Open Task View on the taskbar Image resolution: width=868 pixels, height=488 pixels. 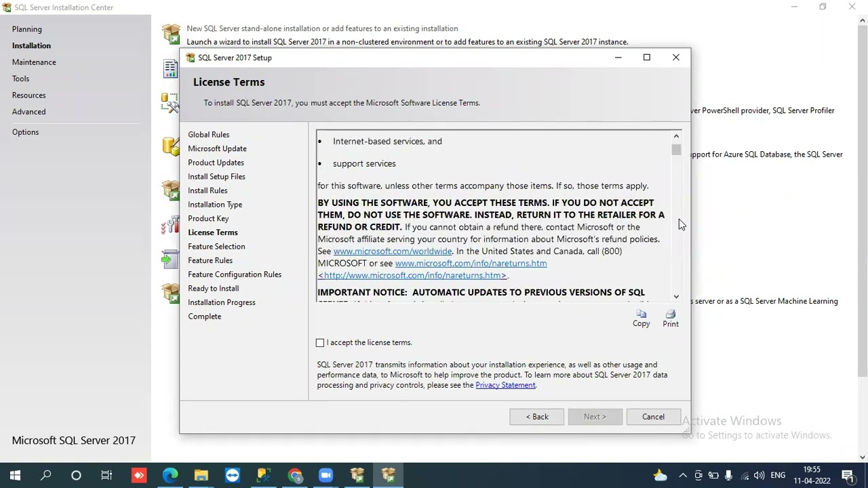(x=106, y=475)
